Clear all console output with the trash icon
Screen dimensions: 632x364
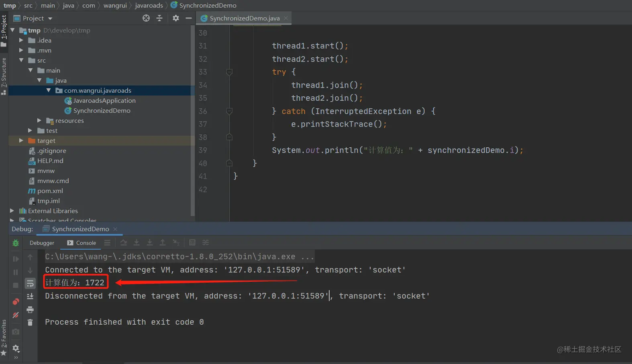pos(30,322)
